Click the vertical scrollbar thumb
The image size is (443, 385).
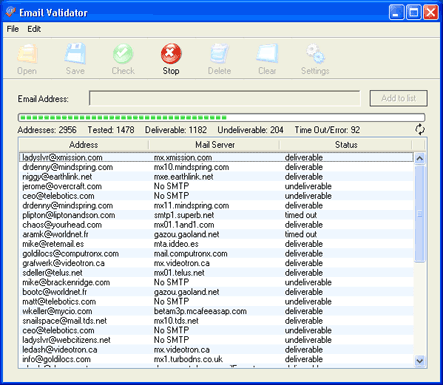coord(420,214)
